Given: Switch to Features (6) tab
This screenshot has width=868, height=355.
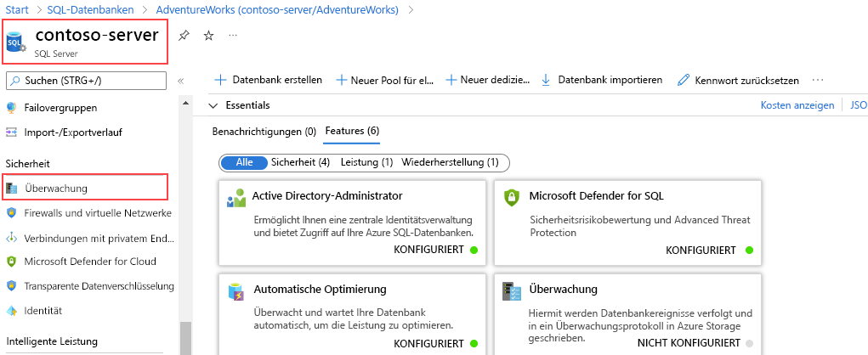Looking at the screenshot, I should pyautogui.click(x=352, y=132).
